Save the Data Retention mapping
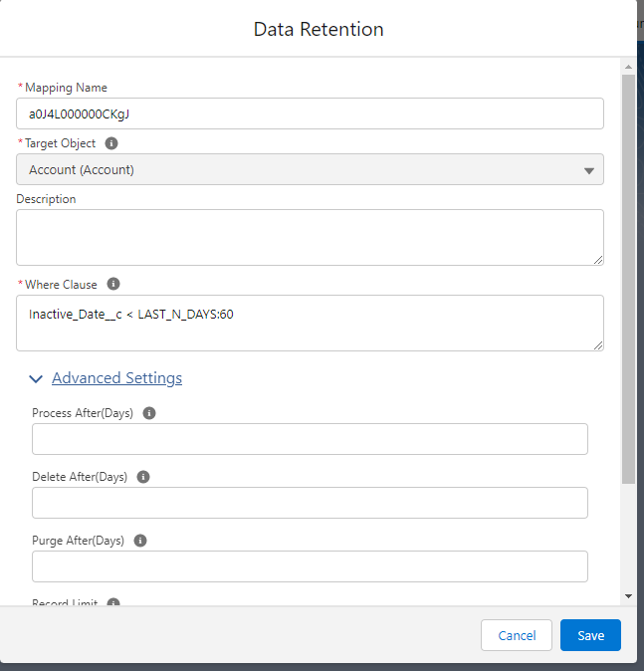The image size is (644, 671). tap(590, 635)
